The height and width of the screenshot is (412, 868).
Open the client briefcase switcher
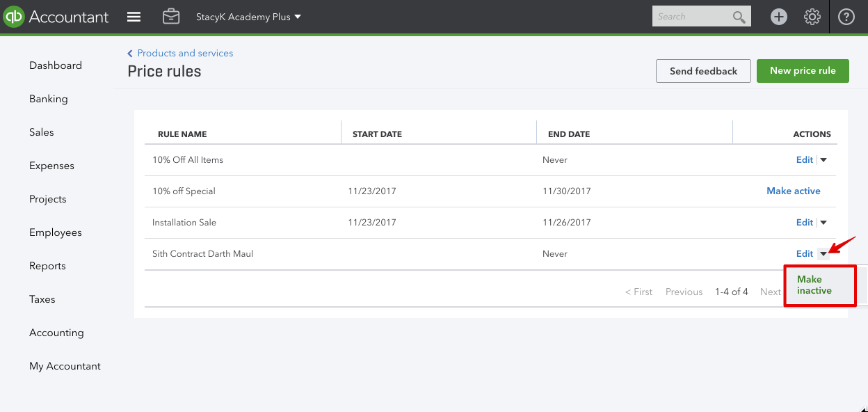[x=171, y=17]
